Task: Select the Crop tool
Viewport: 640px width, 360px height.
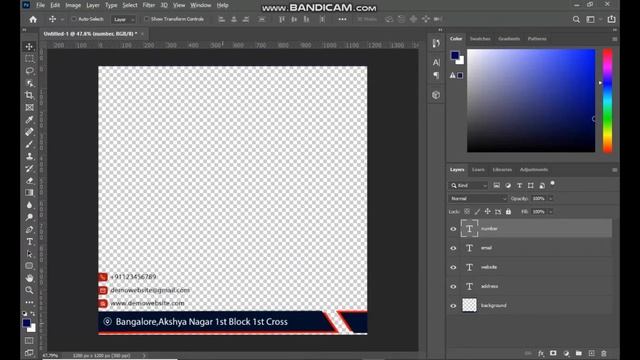Action: coord(29,96)
